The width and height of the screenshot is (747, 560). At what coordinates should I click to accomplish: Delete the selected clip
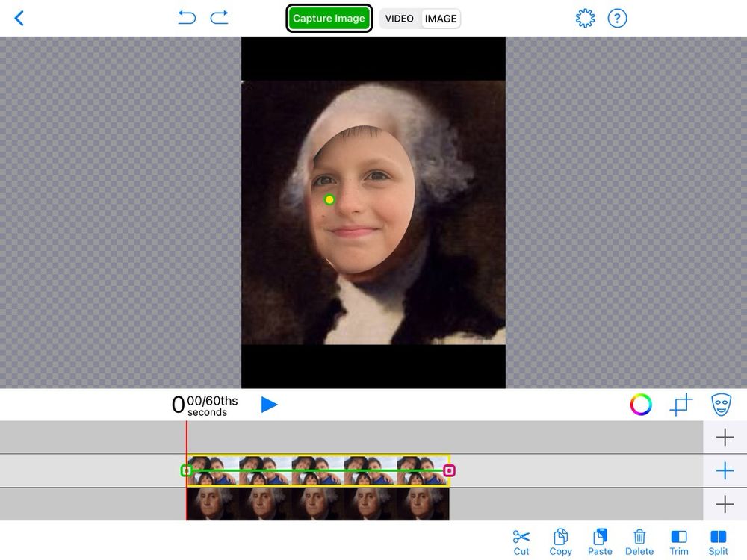639,542
